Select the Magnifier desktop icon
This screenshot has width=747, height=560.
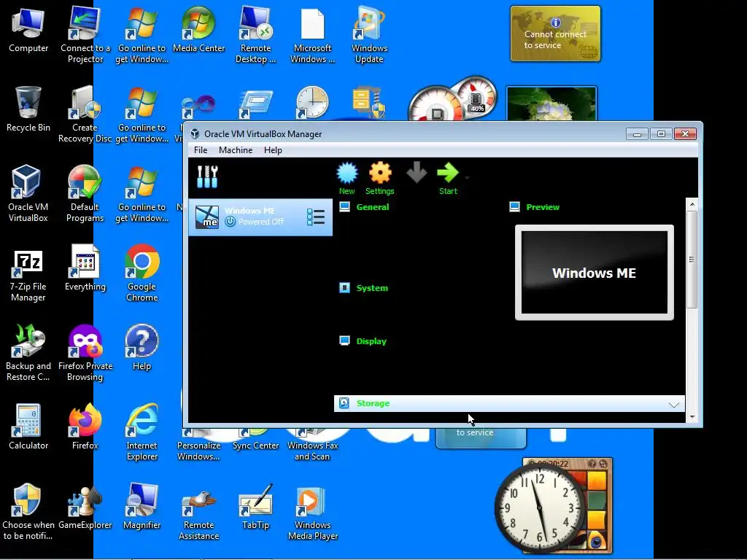pos(142,506)
